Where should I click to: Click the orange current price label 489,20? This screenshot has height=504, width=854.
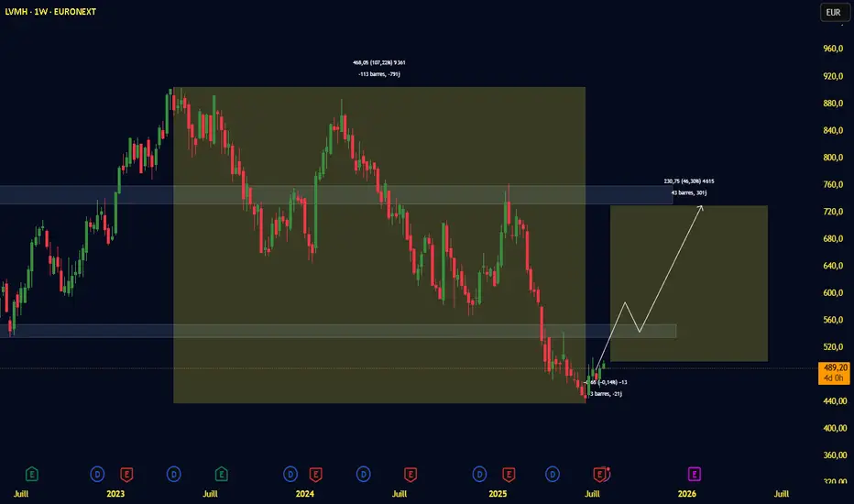835,373
